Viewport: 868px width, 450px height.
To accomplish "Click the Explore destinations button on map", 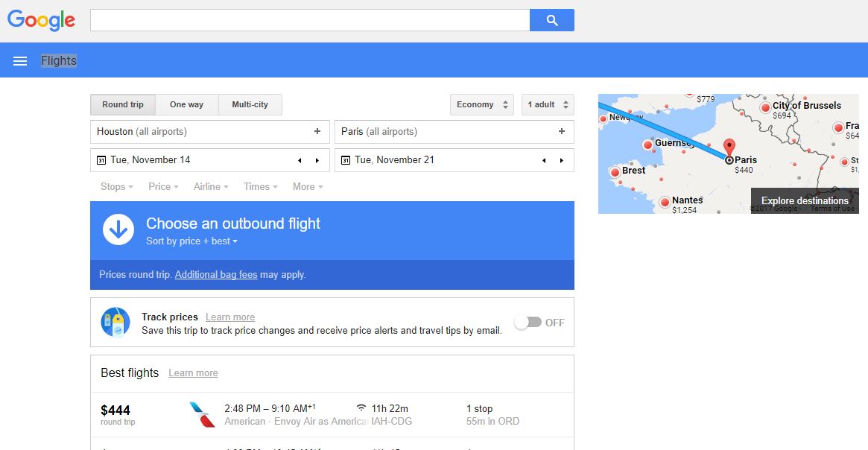I will tap(805, 200).
